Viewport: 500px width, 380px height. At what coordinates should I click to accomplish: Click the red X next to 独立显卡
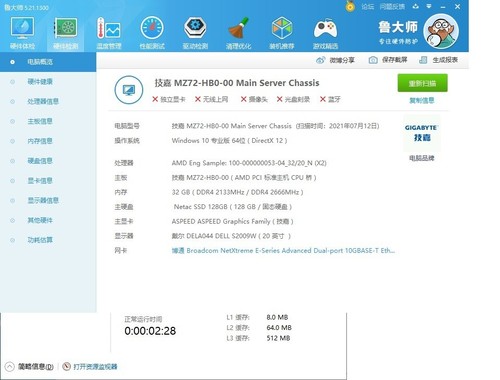click(155, 99)
